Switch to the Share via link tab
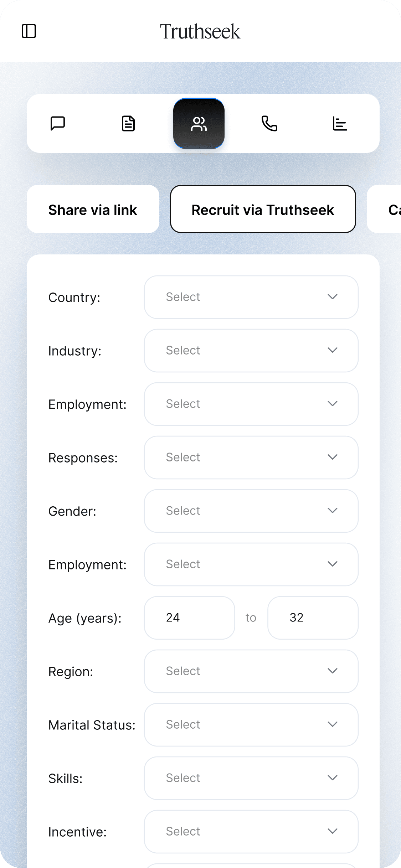 coord(93,209)
